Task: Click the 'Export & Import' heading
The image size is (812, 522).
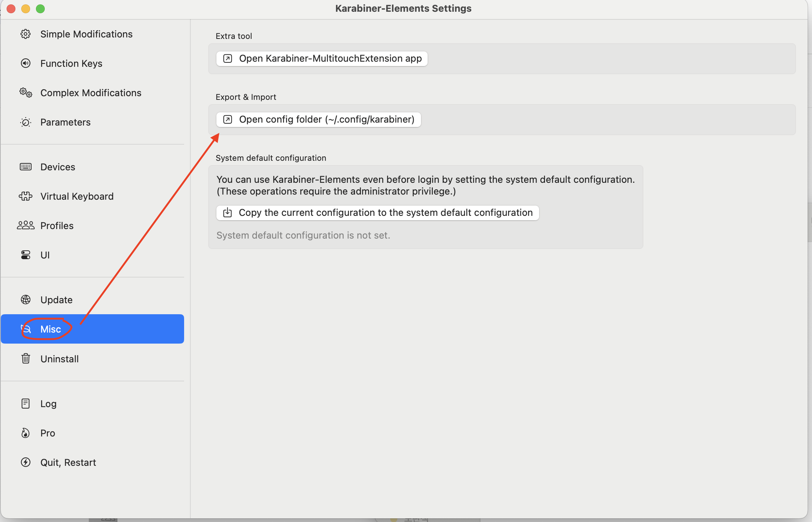Action: click(246, 97)
